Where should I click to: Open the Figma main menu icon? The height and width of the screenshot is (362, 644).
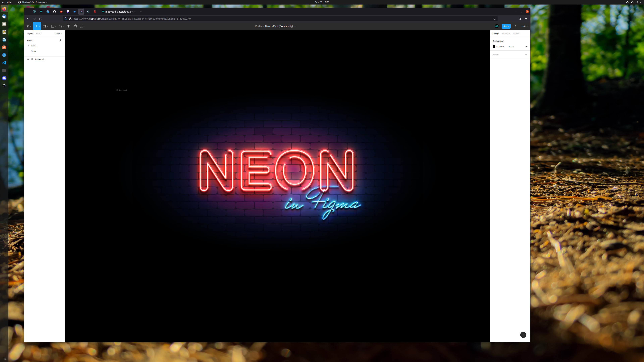click(x=28, y=26)
